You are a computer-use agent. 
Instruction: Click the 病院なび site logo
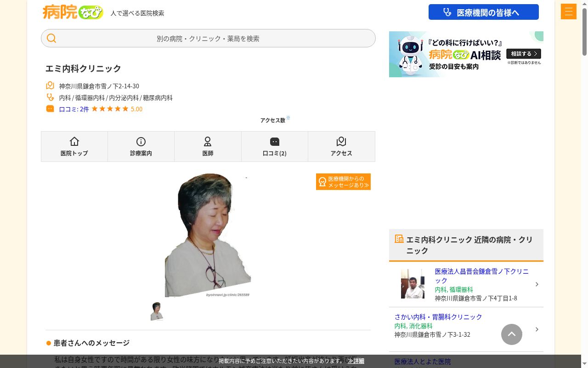73,12
